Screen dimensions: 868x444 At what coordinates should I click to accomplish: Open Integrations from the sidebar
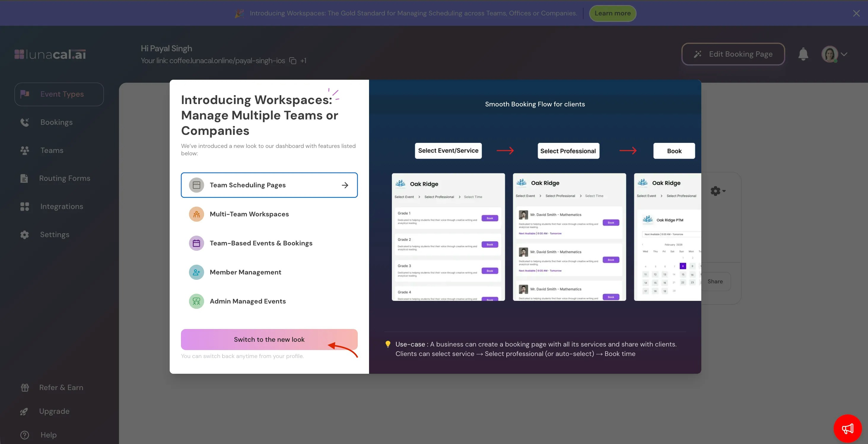pos(61,206)
